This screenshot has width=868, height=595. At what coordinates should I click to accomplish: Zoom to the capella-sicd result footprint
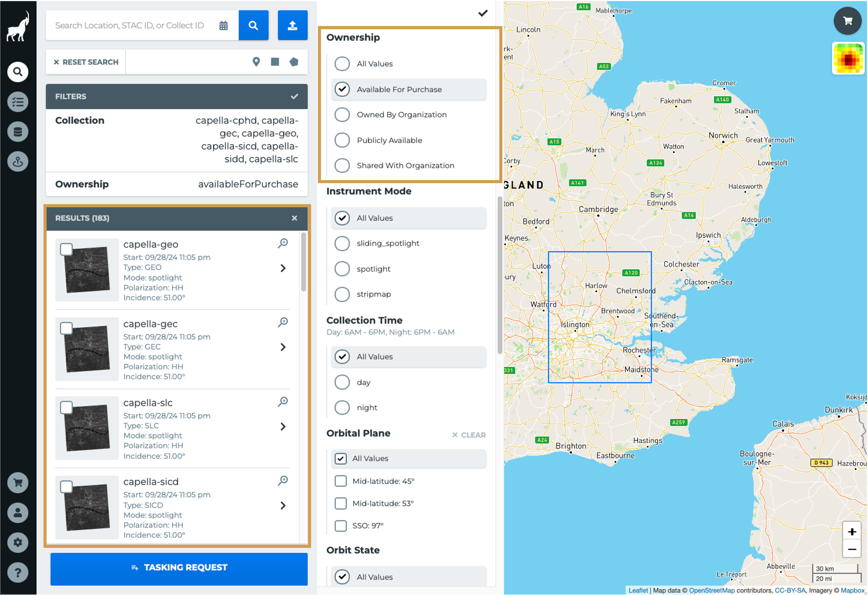283,481
